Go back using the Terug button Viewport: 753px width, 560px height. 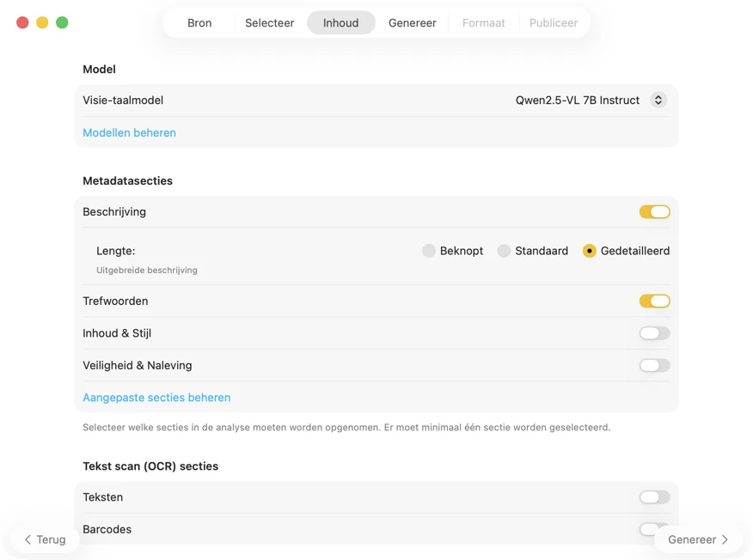pos(45,539)
